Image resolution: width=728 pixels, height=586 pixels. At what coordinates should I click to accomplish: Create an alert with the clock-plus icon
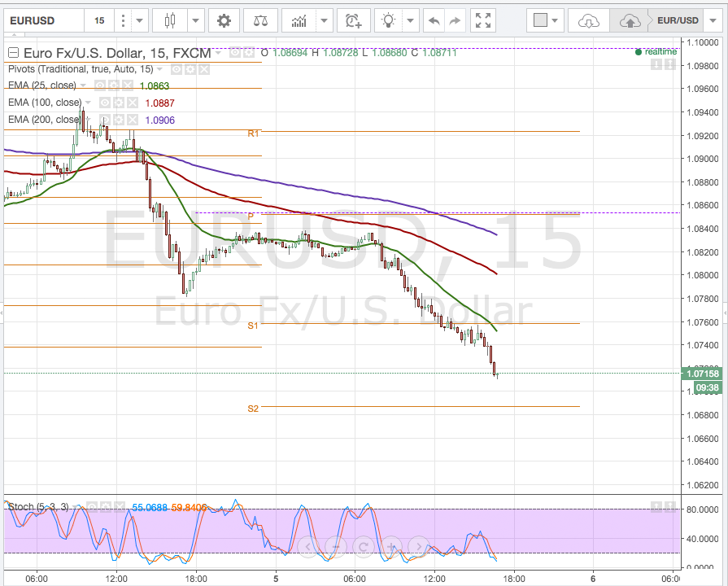point(352,20)
